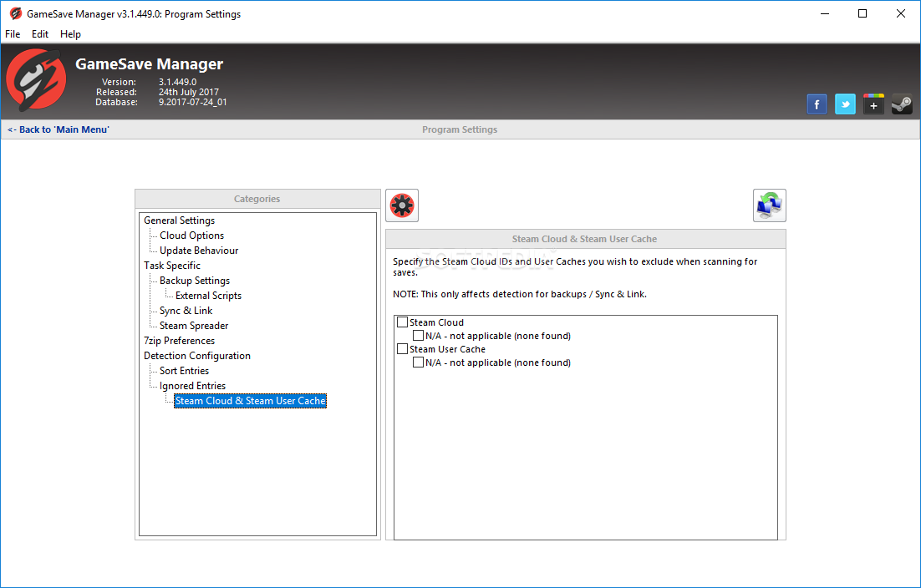
Task: Click the GameSave Manager logo
Action: [x=37, y=80]
